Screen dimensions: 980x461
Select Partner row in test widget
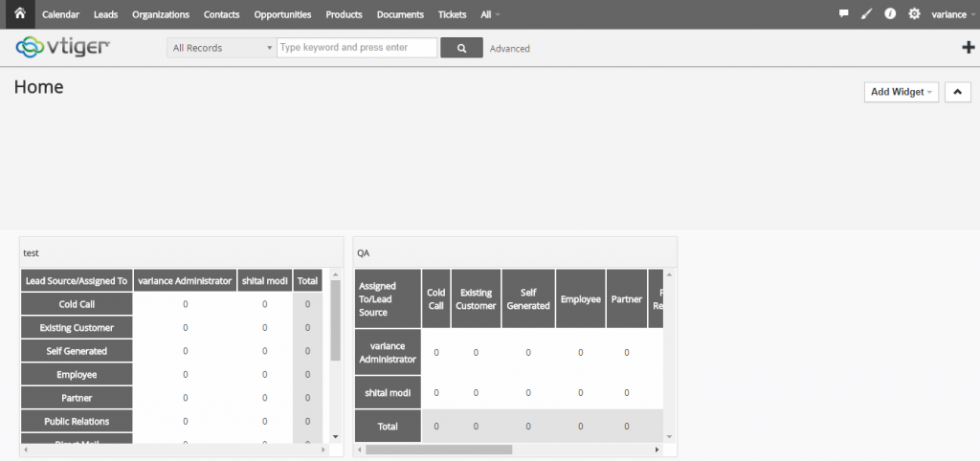point(77,398)
